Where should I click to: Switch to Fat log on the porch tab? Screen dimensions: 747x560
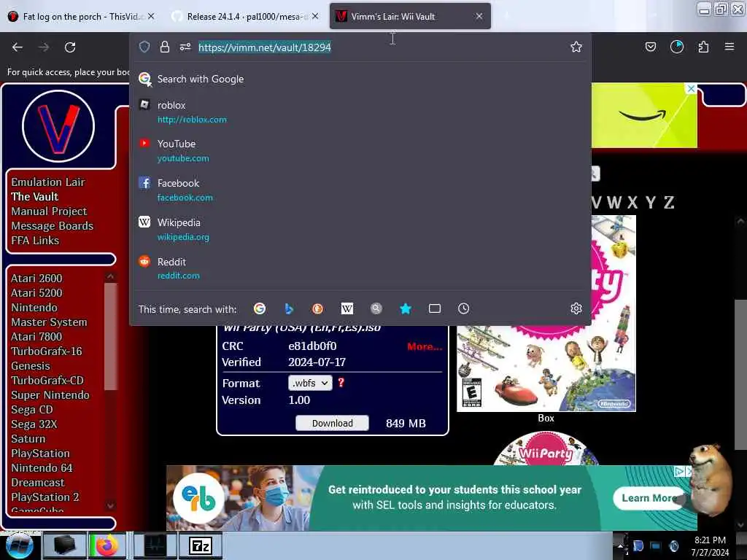(x=82, y=17)
